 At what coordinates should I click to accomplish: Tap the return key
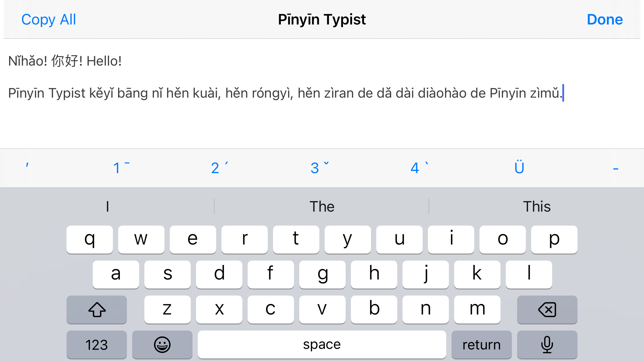tap(482, 345)
